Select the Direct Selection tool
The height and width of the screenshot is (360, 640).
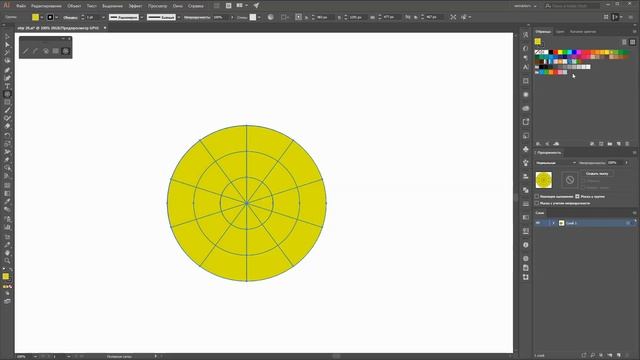[7, 44]
